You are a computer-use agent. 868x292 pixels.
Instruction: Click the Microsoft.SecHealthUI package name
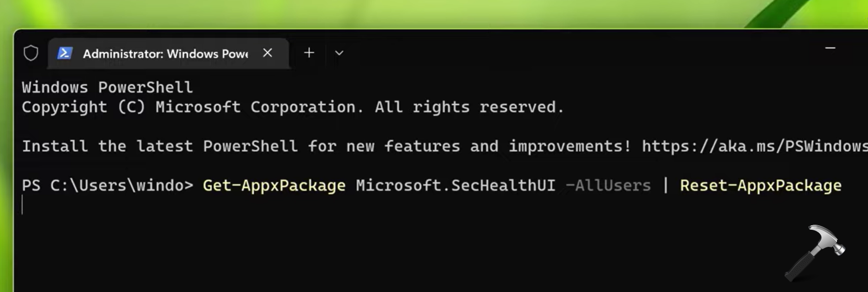coord(455,186)
